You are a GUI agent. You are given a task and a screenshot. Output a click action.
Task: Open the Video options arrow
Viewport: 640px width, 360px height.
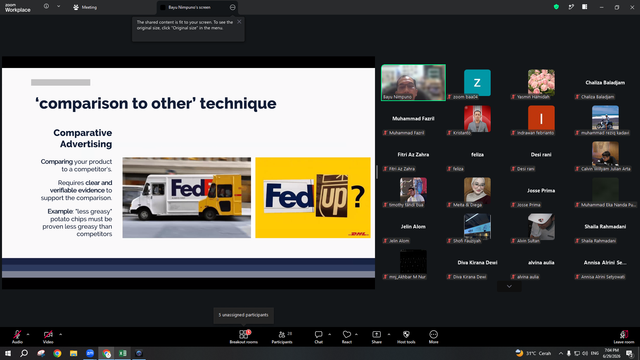[x=60, y=334]
